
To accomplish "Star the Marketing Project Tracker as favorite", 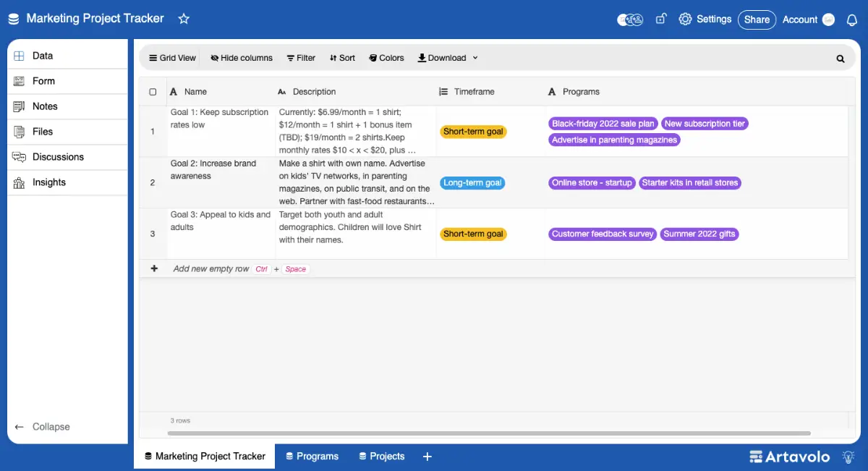I will coord(184,19).
